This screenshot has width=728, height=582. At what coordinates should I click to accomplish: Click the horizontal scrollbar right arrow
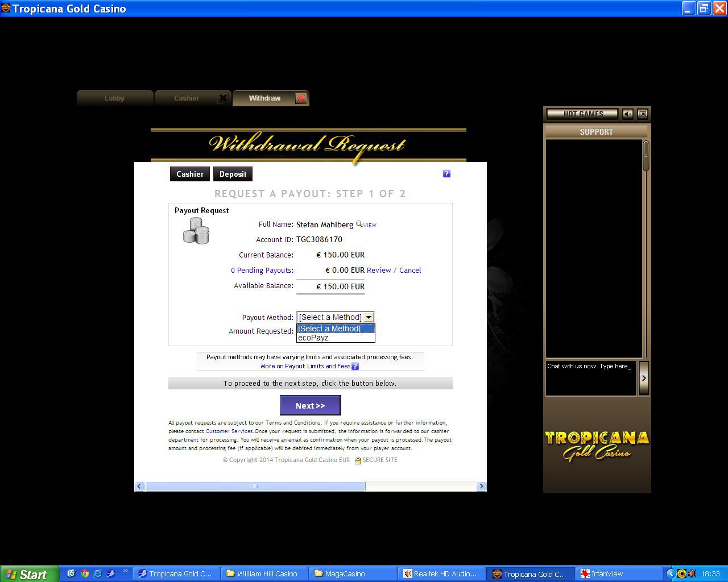[481, 487]
